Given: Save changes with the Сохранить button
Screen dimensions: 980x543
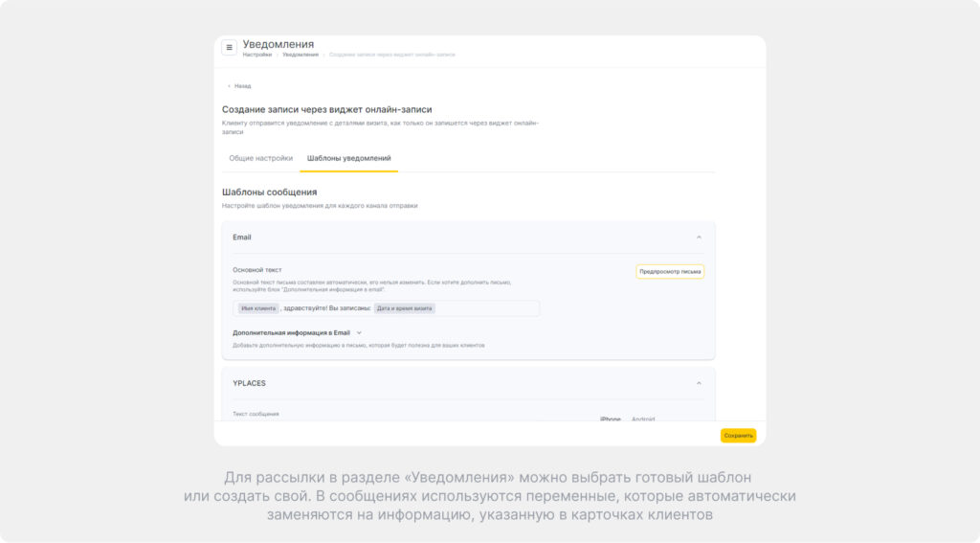Looking at the screenshot, I should (x=738, y=436).
